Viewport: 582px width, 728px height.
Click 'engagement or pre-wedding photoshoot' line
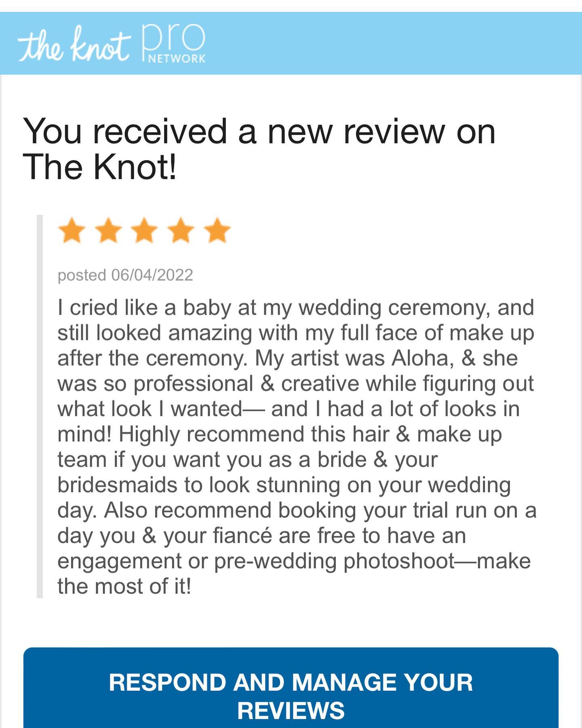[x=294, y=561]
